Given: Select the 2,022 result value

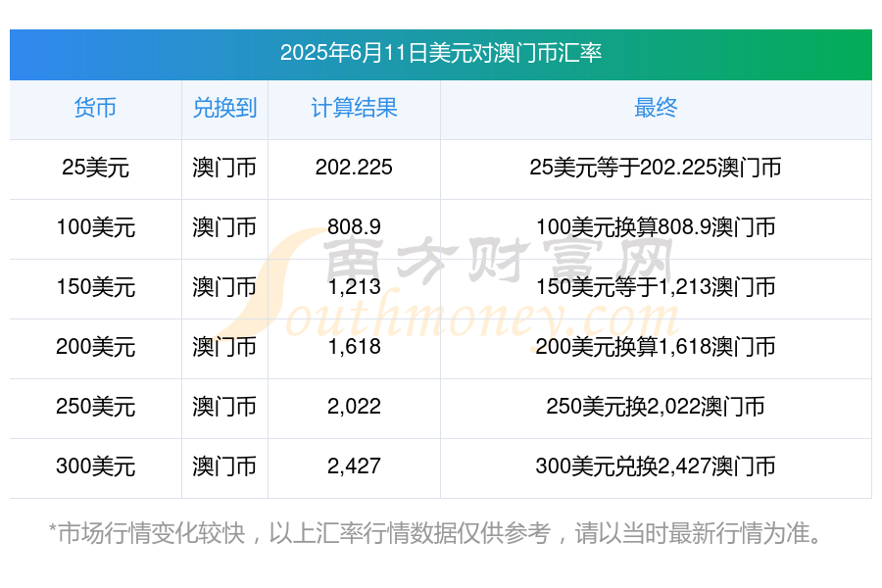Looking at the screenshot, I should tap(354, 407).
